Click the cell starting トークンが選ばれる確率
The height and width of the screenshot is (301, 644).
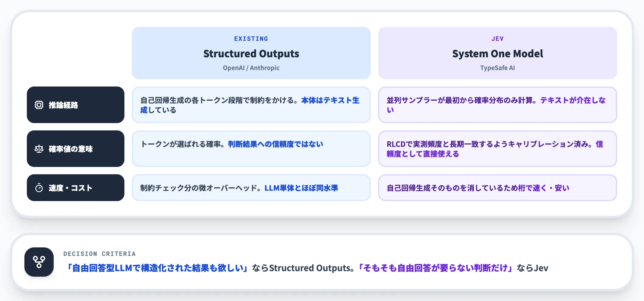click(251, 149)
